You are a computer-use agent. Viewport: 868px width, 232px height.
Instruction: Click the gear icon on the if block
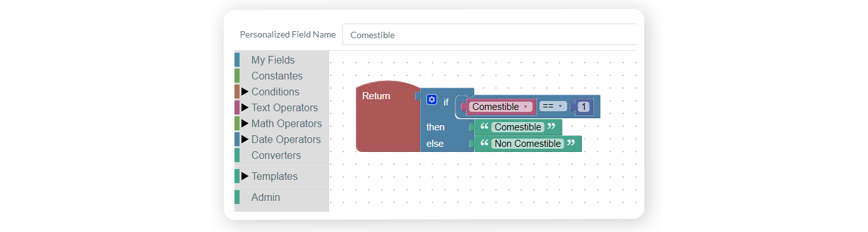pyautogui.click(x=431, y=100)
